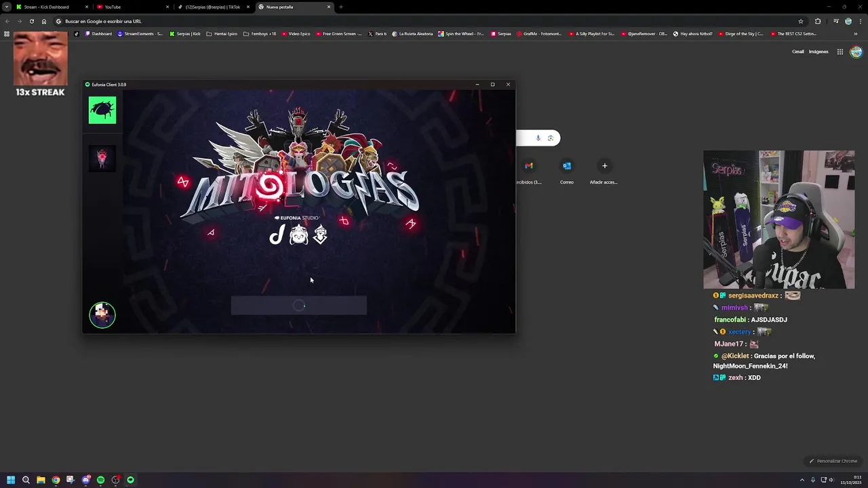
Task: Open The BEST CS2 Settings bookmark
Action: click(x=793, y=33)
